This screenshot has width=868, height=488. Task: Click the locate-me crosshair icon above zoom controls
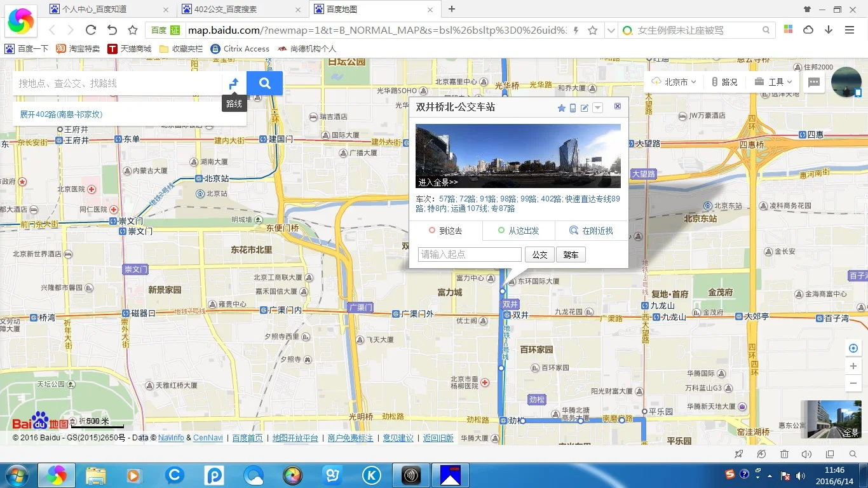point(853,348)
